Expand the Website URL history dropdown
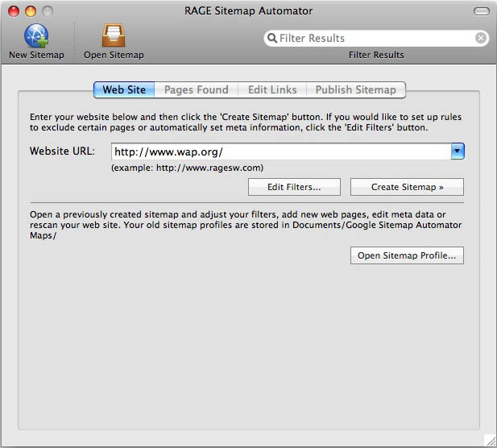 coord(458,151)
